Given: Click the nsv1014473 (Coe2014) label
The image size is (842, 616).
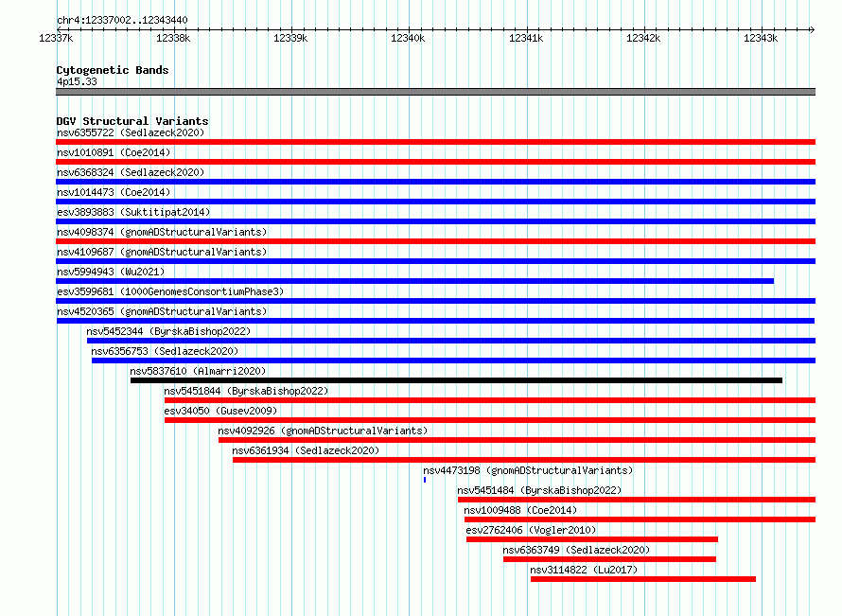Looking at the screenshot, I should pyautogui.click(x=114, y=192).
